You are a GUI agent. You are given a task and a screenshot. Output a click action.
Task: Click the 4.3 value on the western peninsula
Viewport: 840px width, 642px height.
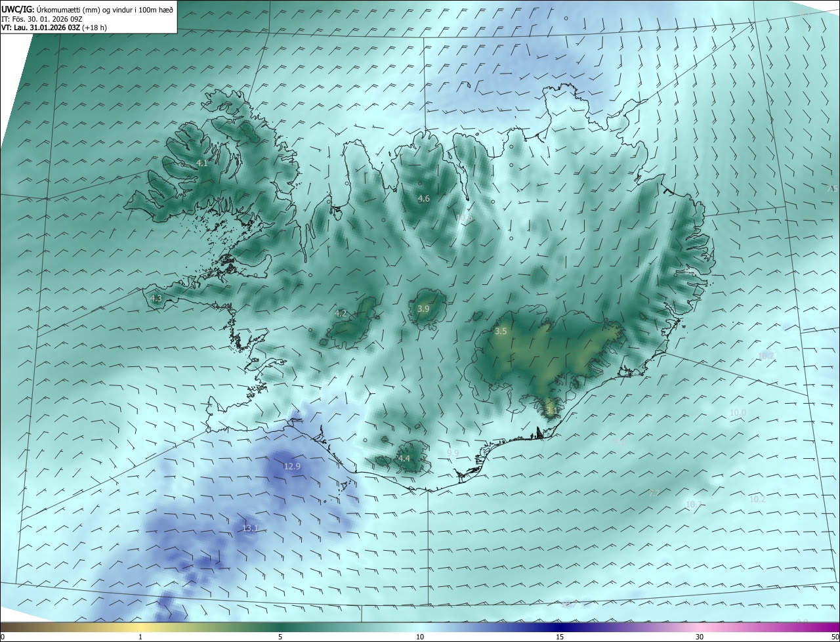156,298
